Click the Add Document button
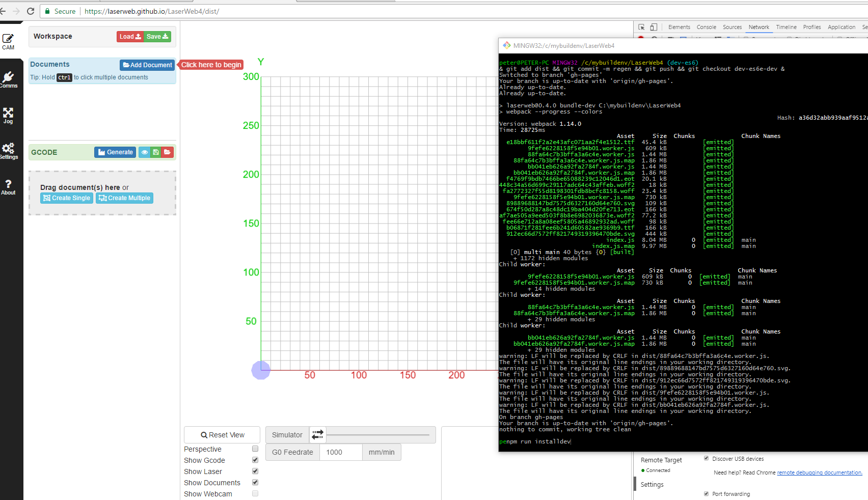Viewport: 868px width, 500px height. [147, 65]
